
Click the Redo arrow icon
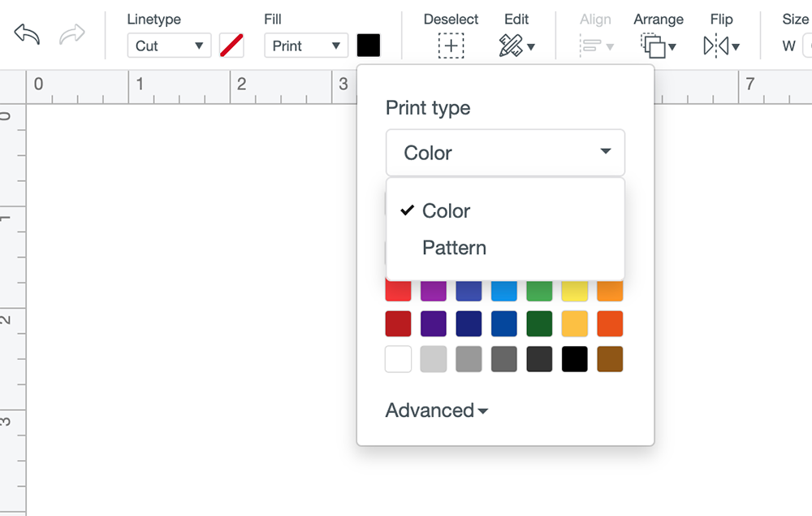pyautogui.click(x=72, y=35)
